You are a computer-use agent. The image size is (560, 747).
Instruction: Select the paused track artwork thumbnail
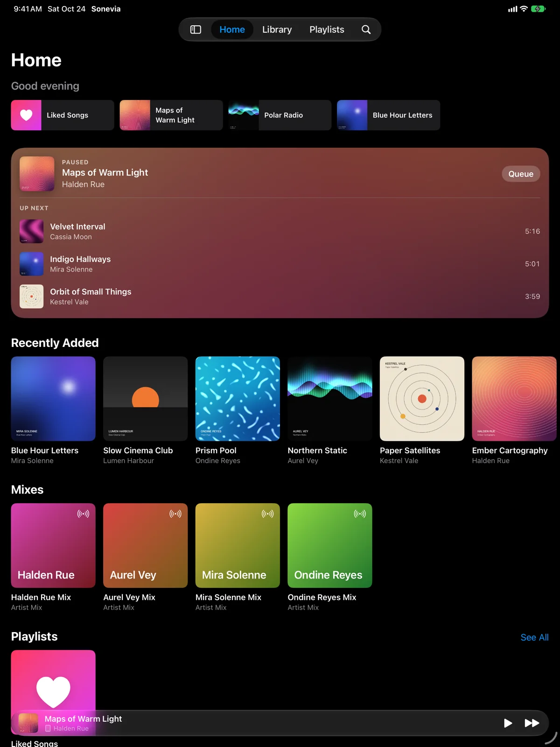click(37, 174)
